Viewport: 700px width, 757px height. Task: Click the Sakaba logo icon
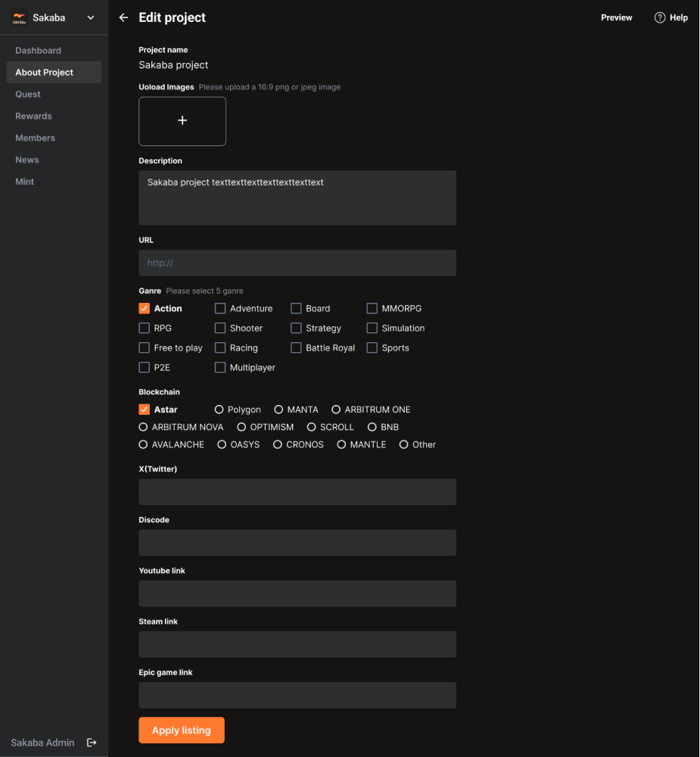point(20,18)
